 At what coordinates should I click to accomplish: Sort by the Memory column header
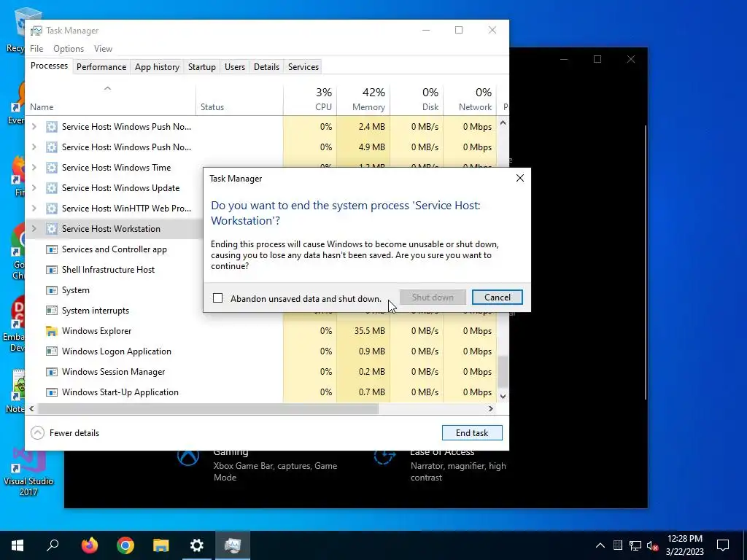(x=363, y=99)
